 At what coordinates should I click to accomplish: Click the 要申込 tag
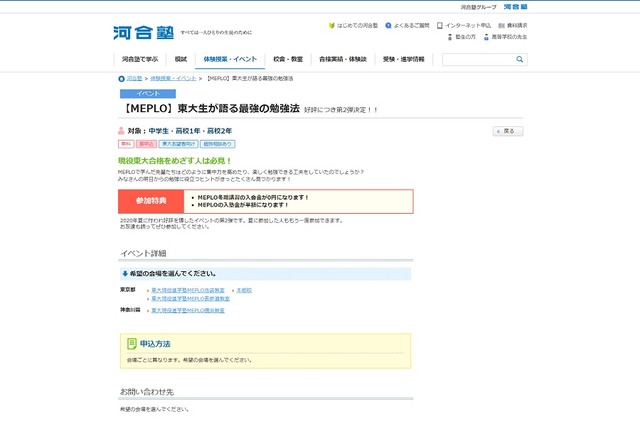pyautogui.click(x=146, y=144)
